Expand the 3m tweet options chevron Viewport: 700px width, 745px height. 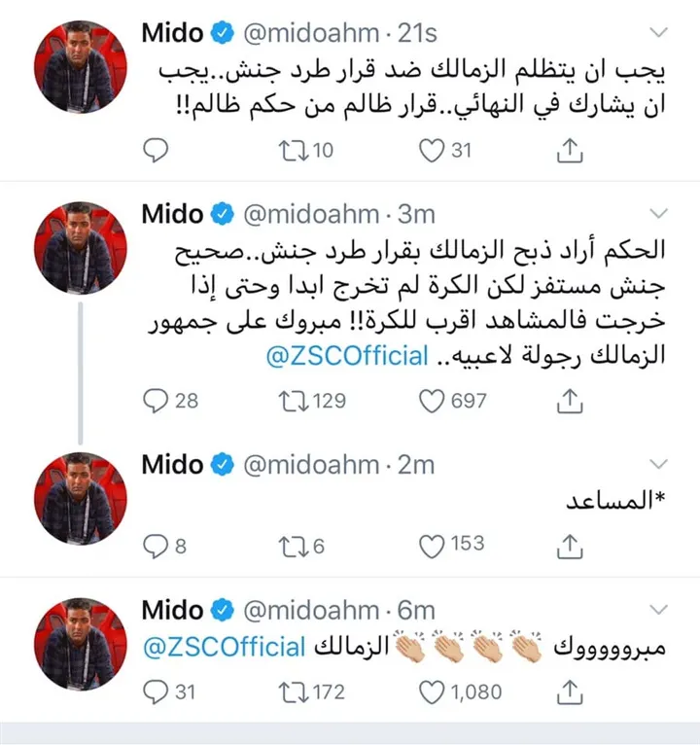(x=660, y=214)
